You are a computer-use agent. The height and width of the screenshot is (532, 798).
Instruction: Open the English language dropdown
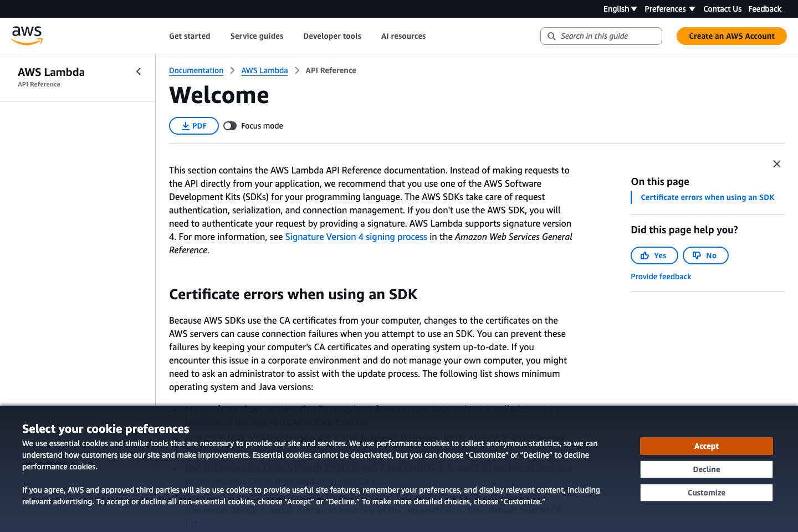[x=620, y=8]
